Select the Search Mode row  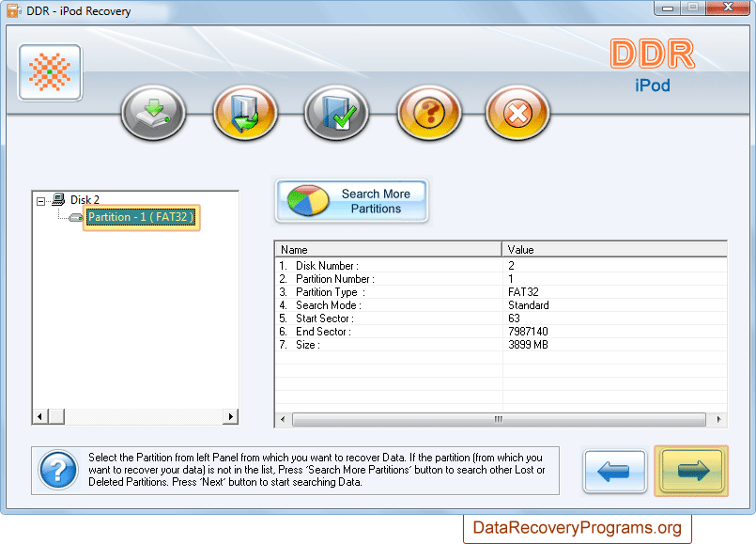[x=501, y=305]
